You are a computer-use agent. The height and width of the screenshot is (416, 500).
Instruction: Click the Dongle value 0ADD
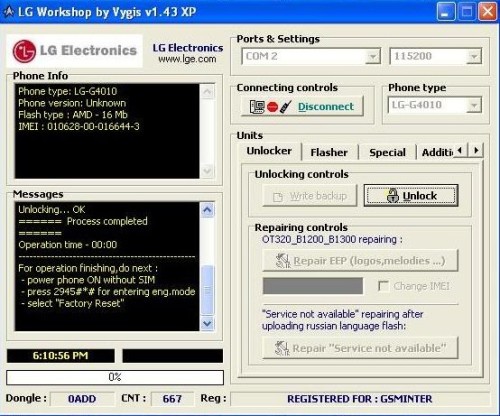coord(82,399)
